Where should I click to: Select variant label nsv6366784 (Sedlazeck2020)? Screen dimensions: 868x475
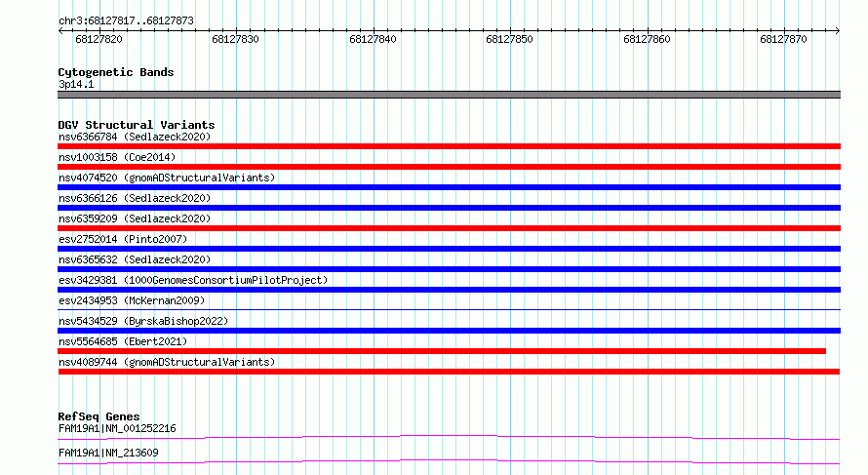coord(135,137)
